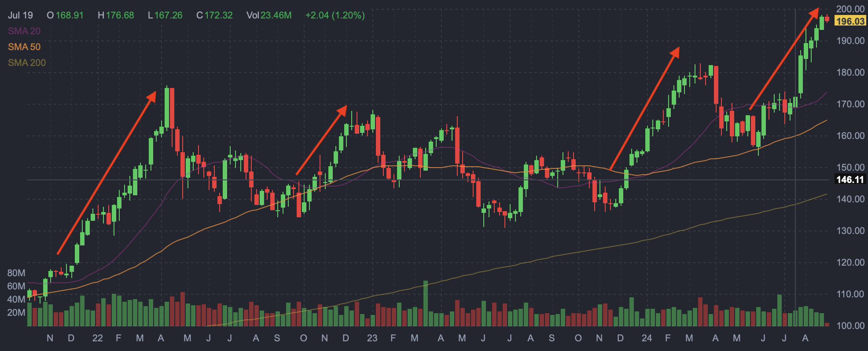Click the +2.04 (1.20%) change readout

pos(335,15)
